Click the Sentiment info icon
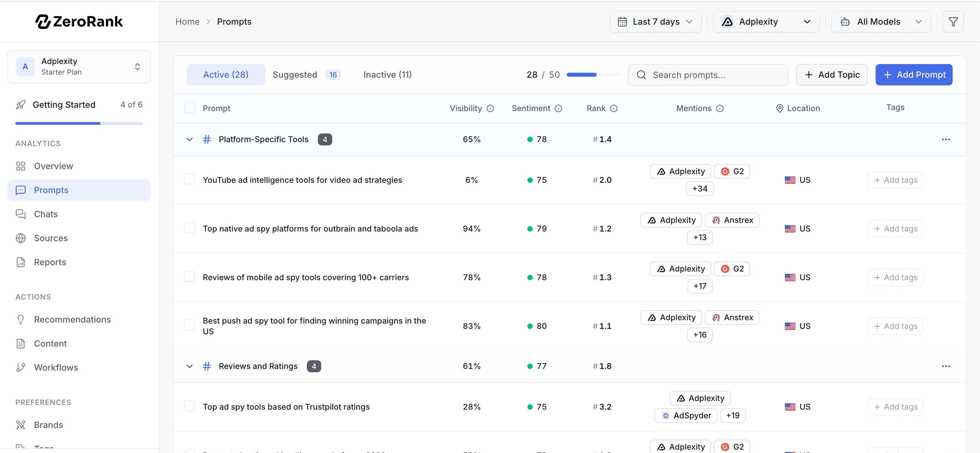The image size is (980, 453). [558, 108]
